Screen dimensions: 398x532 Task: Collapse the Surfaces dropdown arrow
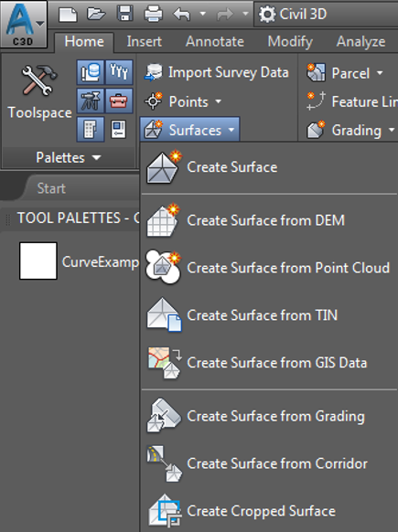231,130
